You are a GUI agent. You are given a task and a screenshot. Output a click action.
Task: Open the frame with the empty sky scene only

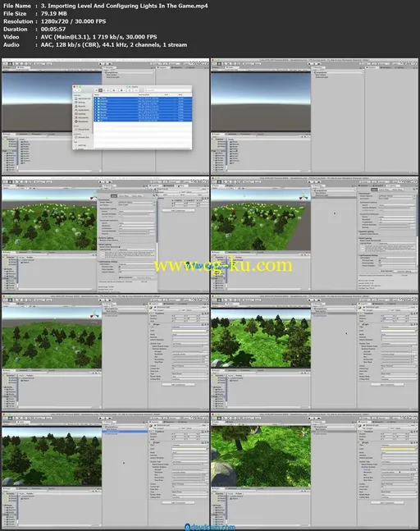(314, 117)
